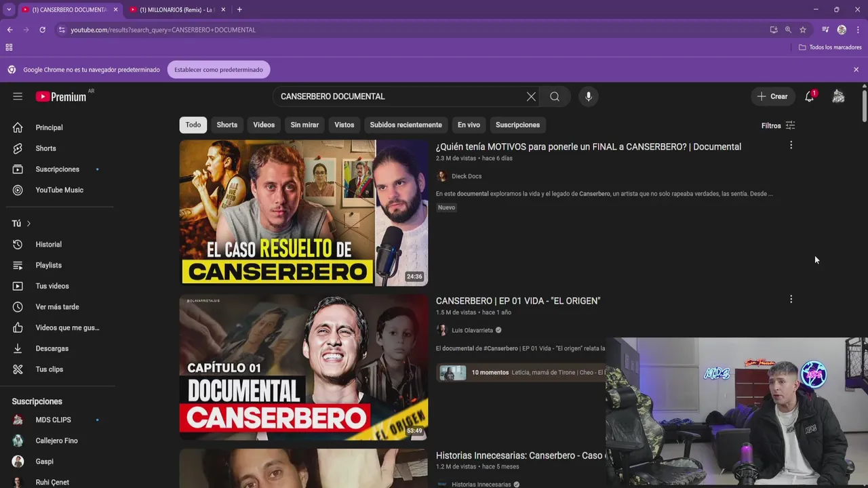Open Chrome zoom magnifier icon in address bar

(788, 30)
